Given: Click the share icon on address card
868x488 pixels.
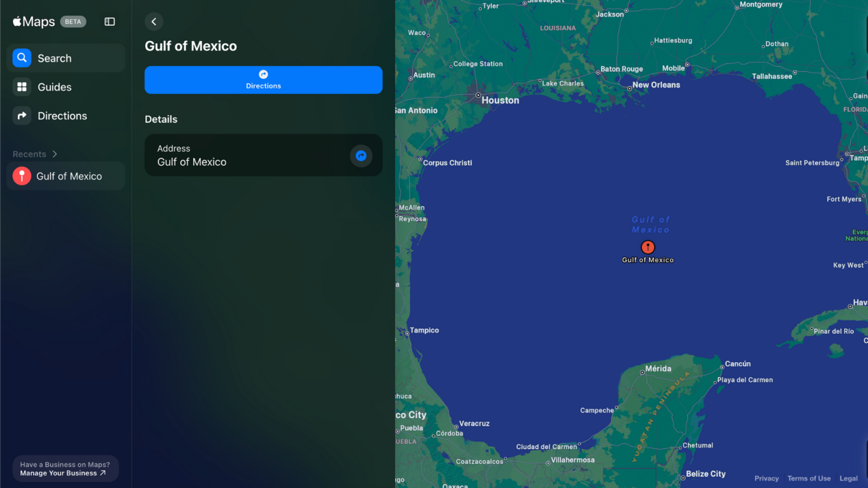Looking at the screenshot, I should tap(361, 156).
